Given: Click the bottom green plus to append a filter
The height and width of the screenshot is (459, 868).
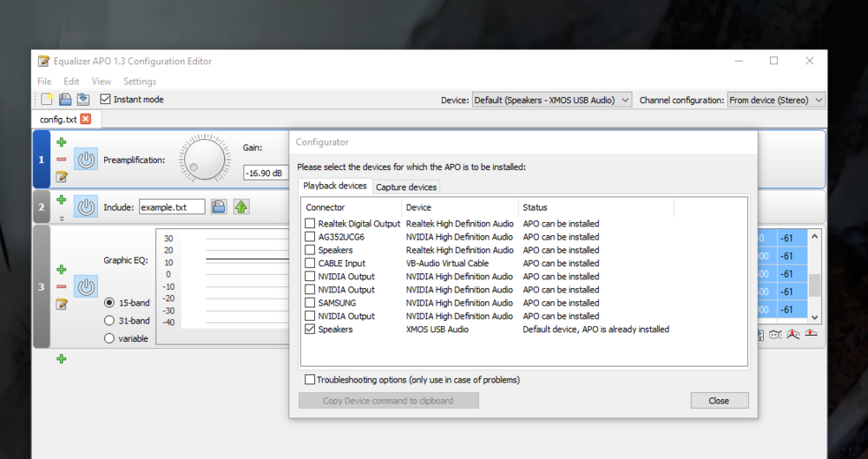Looking at the screenshot, I should pyautogui.click(x=62, y=359).
